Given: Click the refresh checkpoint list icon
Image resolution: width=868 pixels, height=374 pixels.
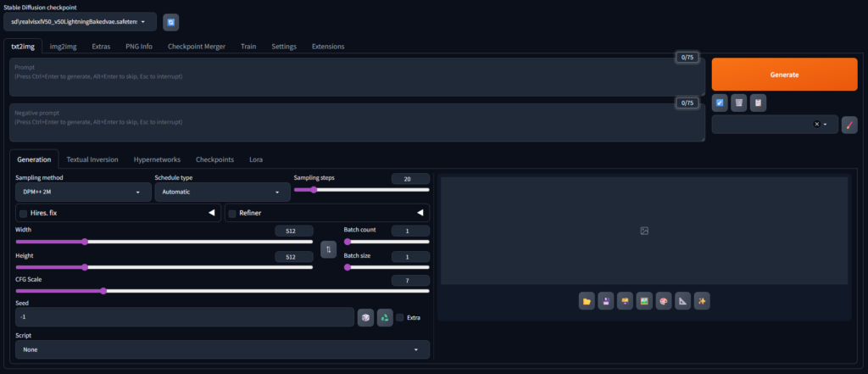Looking at the screenshot, I should (x=171, y=22).
